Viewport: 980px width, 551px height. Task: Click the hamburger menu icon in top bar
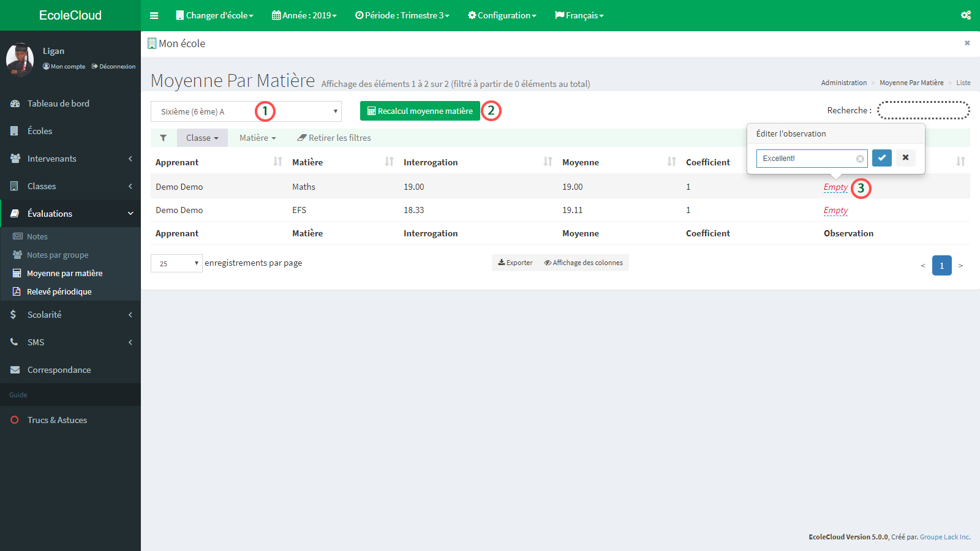154,15
